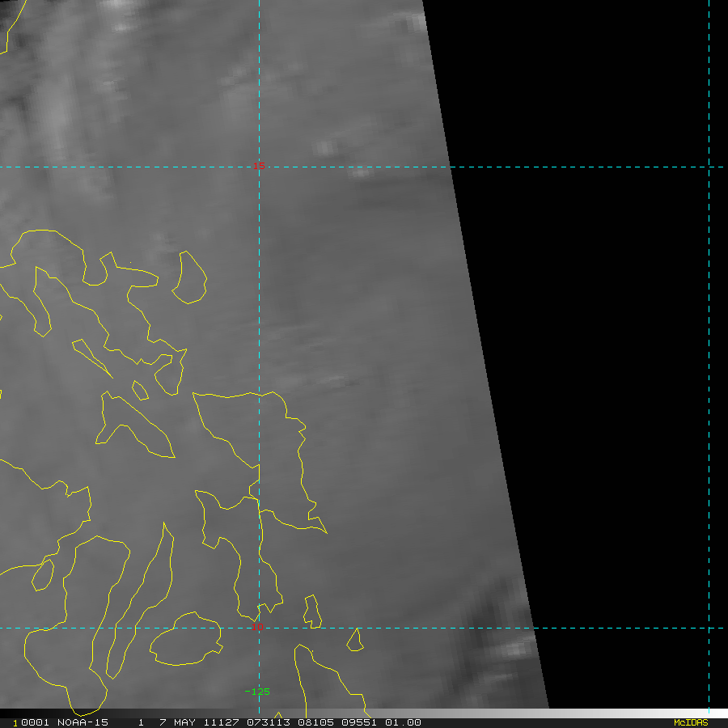
Task: Click the kidney-shaped island outline near top
Action: (190, 279)
